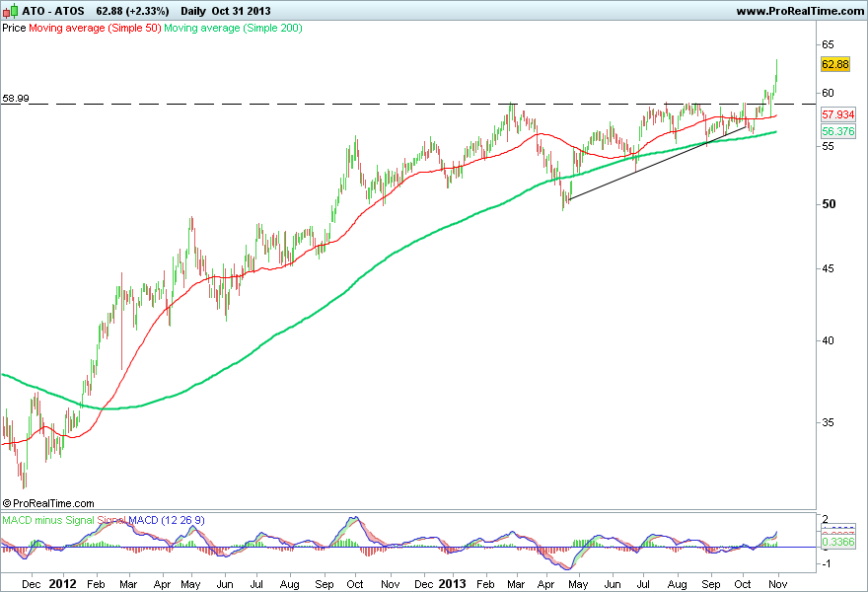Click the 55 price axis label
Screen dimensions: 868x592
click(x=828, y=146)
